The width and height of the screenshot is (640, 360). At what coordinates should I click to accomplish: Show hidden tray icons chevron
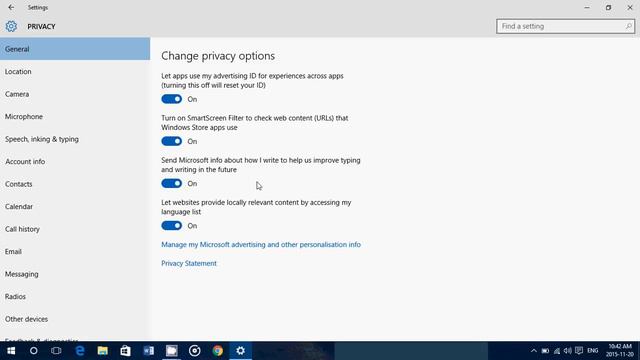pos(534,351)
